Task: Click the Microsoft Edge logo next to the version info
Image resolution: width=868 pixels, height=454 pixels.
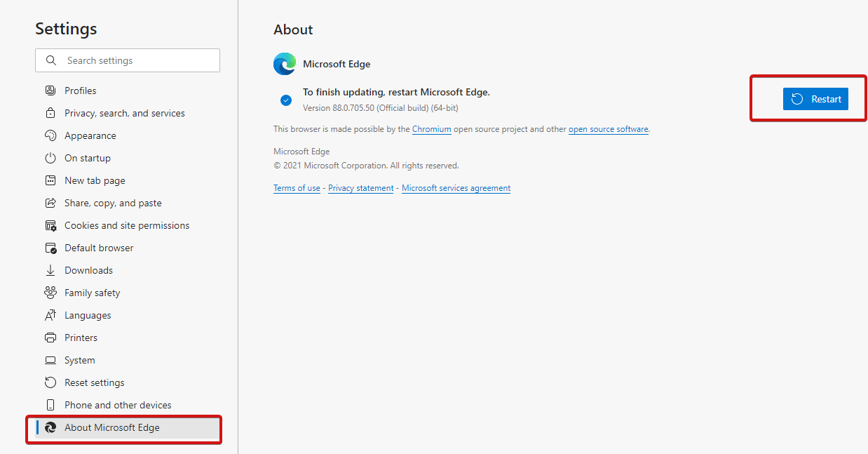Action: (284, 63)
